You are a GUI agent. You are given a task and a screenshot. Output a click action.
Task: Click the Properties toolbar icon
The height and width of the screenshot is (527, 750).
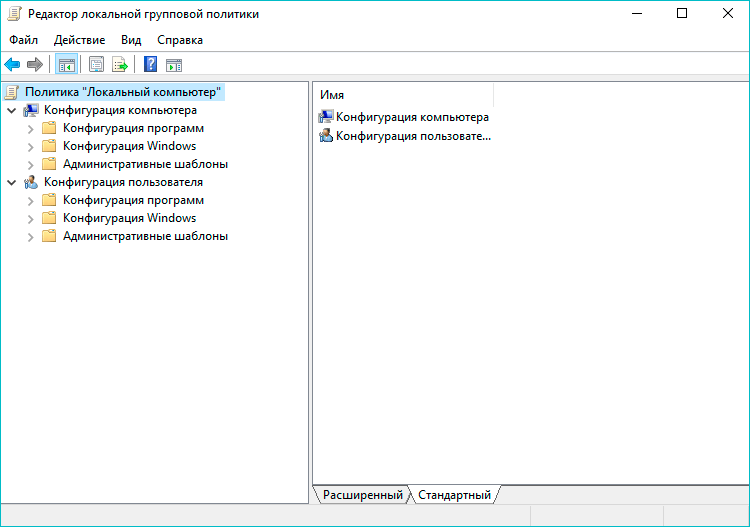point(96,65)
